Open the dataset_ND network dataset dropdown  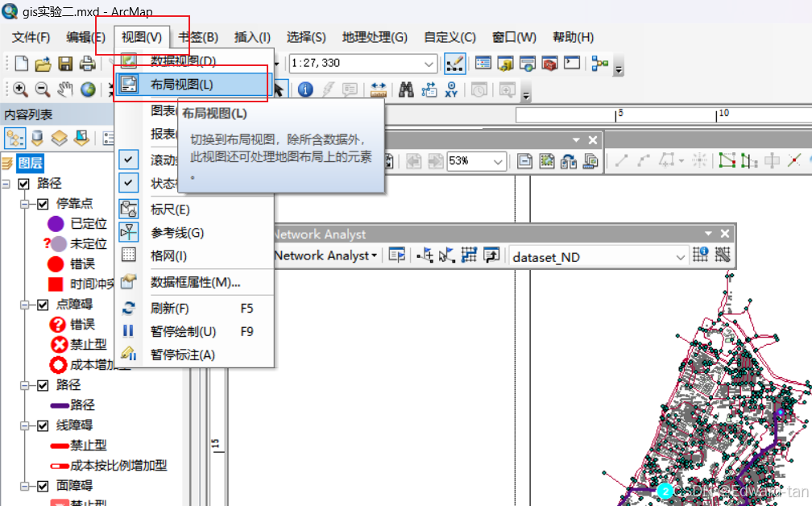click(x=681, y=257)
